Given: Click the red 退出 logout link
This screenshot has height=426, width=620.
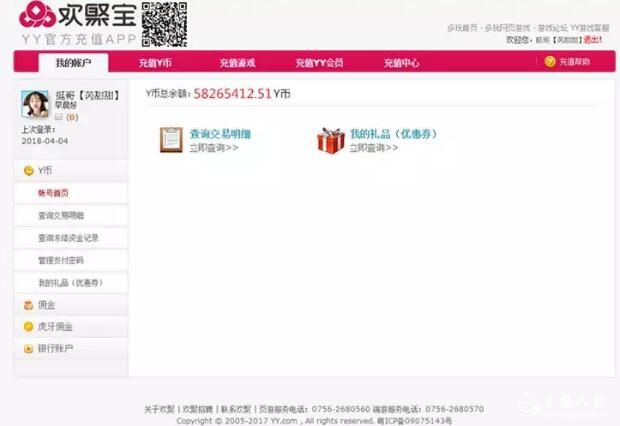Looking at the screenshot, I should [x=593, y=40].
